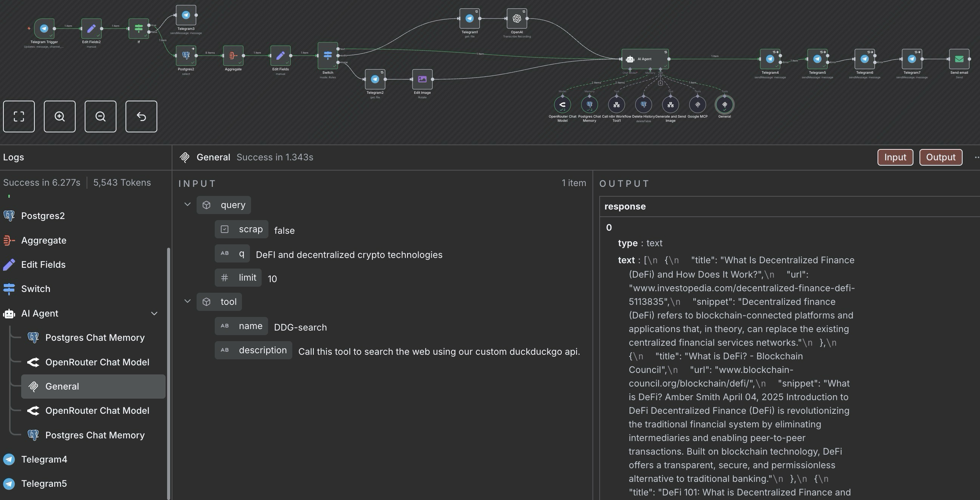Collapse AI Agent log entry chevron

pos(154,314)
